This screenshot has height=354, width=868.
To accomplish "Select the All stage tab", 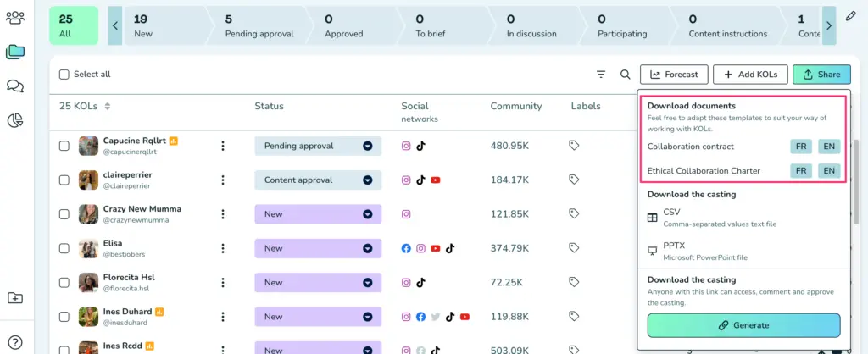I will 74,25.
